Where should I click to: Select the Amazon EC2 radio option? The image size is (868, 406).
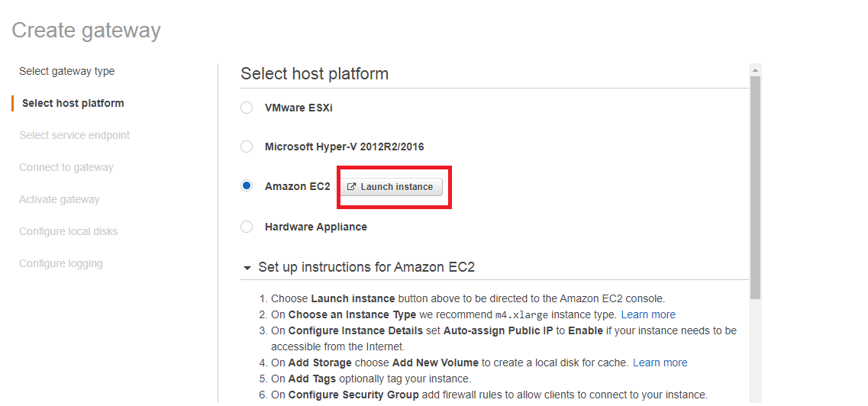[247, 186]
